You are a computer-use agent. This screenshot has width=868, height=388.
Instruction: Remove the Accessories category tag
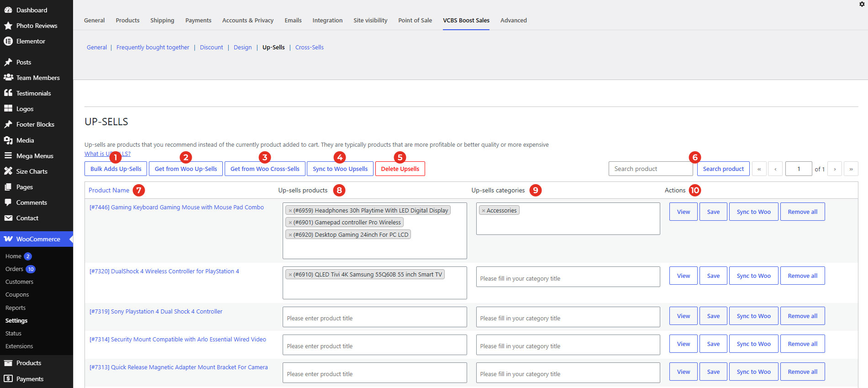pyautogui.click(x=484, y=211)
